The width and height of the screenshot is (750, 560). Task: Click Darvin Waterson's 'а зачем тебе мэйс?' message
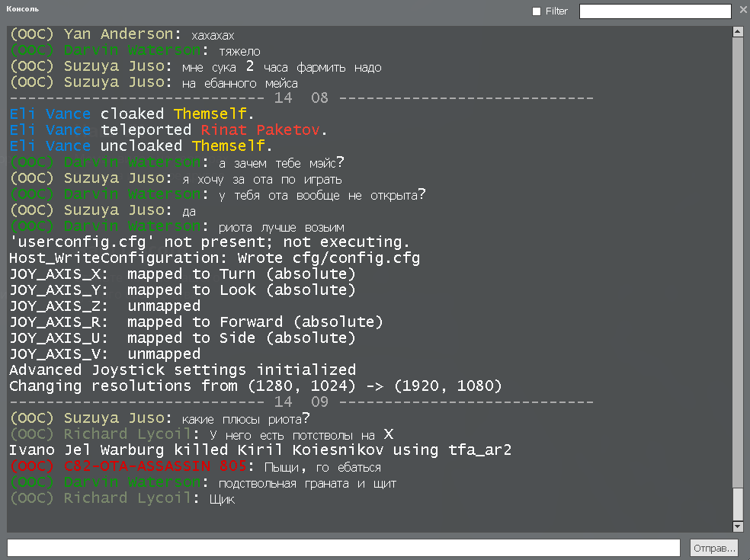[x=177, y=162]
